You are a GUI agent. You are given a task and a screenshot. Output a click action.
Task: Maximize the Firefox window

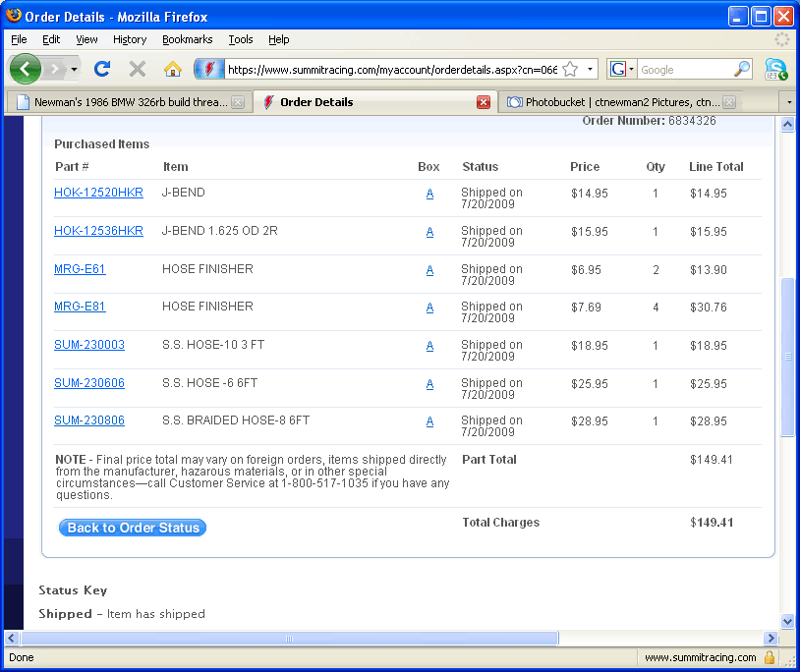point(761,17)
